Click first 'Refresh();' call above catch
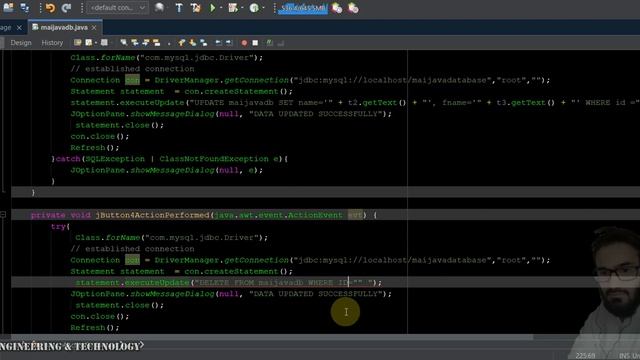This screenshot has width=640, height=360. [95, 147]
